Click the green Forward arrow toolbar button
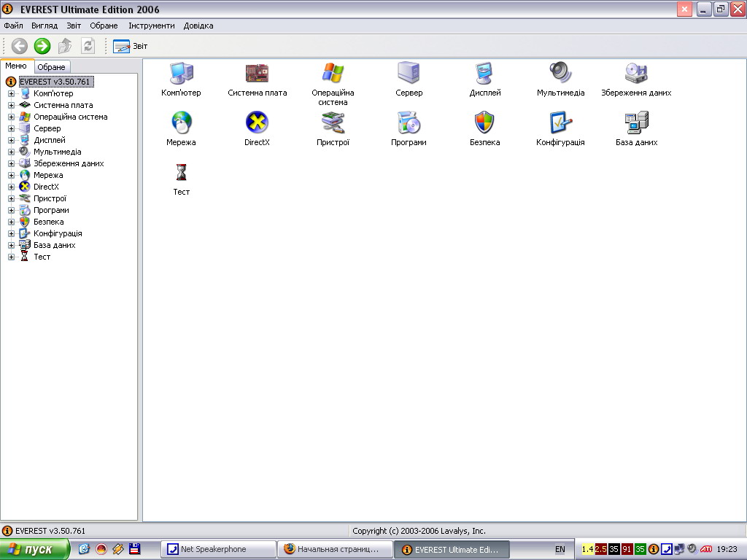747x560 pixels. point(42,46)
